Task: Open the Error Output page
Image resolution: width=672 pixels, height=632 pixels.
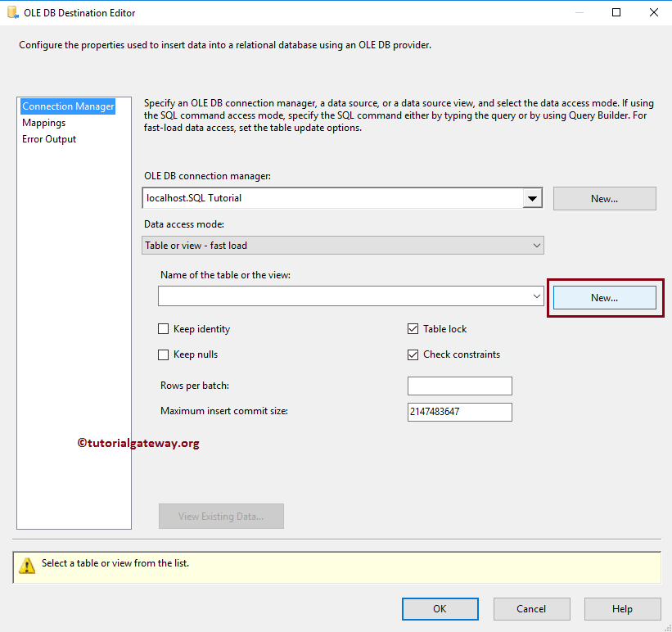Action: click(49, 139)
